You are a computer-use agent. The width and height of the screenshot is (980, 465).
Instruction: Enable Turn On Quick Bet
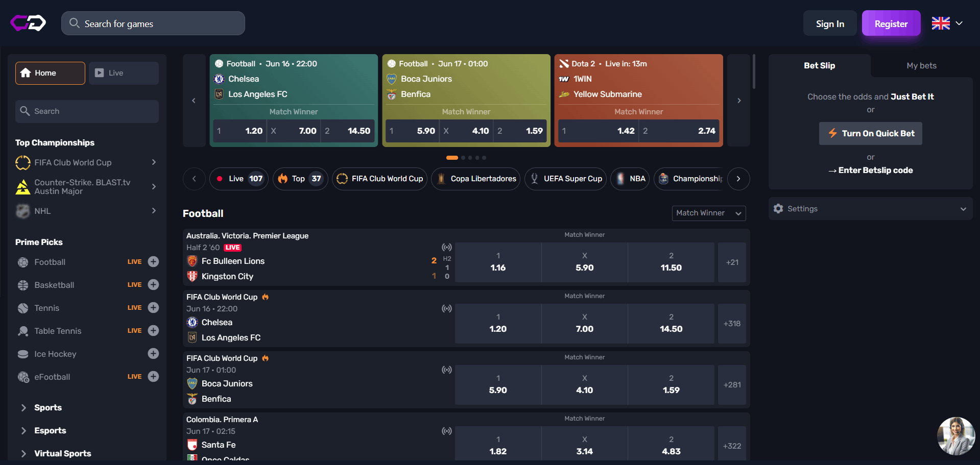[x=870, y=133]
